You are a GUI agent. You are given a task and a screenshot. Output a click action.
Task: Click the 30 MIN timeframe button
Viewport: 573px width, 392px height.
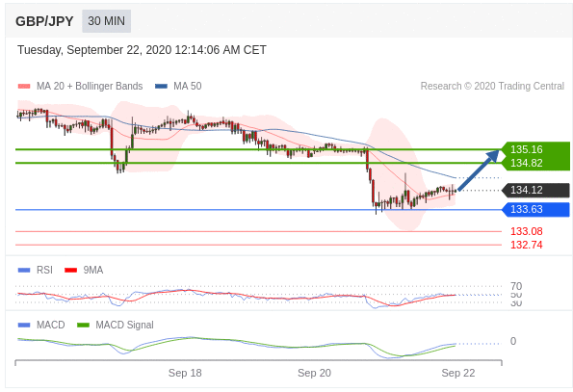(x=106, y=21)
